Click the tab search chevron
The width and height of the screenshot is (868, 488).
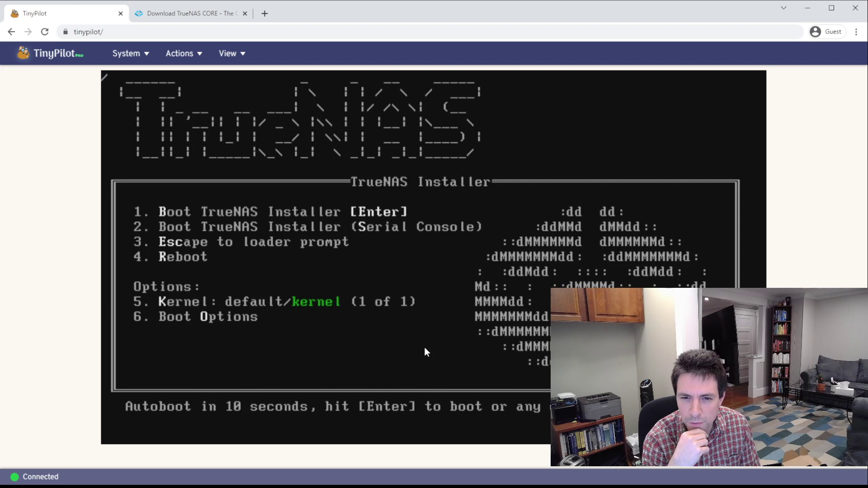tap(783, 8)
